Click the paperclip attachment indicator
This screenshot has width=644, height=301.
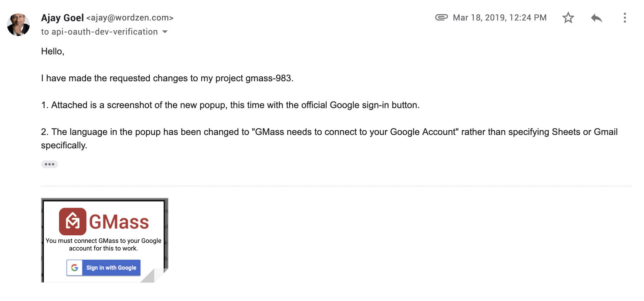pos(441,17)
